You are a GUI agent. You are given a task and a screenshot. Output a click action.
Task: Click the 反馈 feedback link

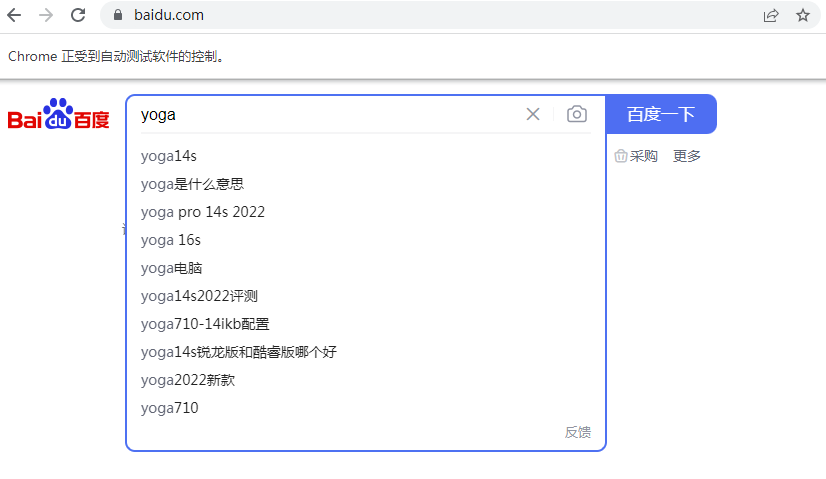578,432
